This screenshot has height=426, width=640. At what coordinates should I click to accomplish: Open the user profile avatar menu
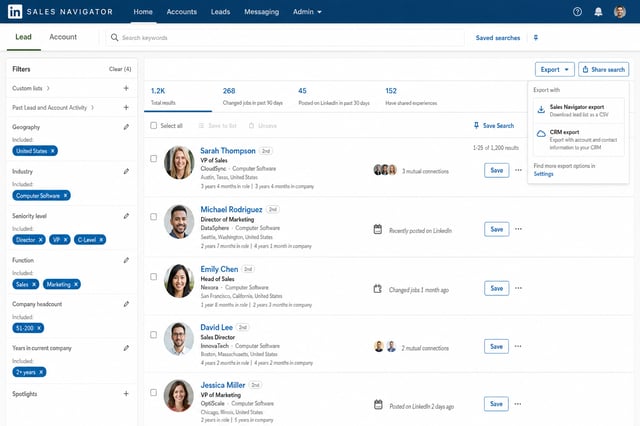620,12
